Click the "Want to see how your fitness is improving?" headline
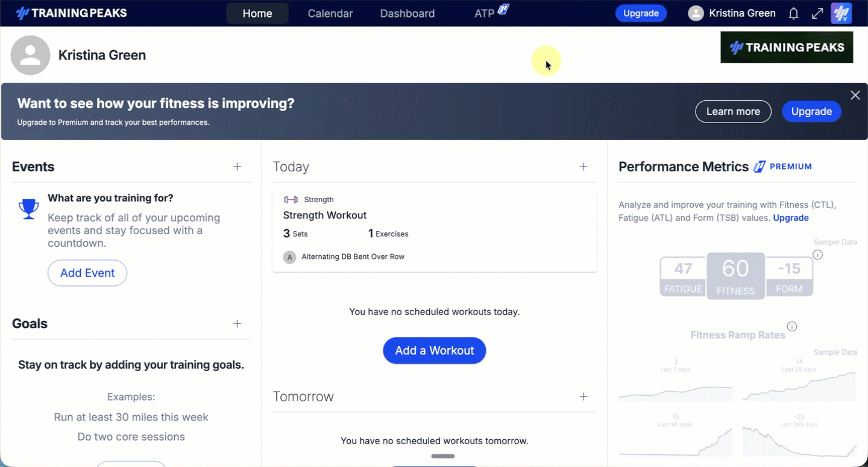The width and height of the screenshot is (868, 467). coord(156,103)
